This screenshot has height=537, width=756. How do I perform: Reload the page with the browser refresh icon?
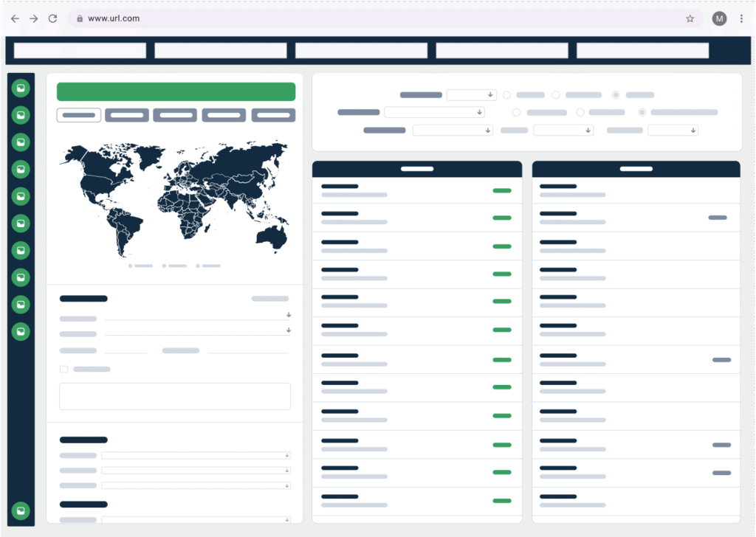tap(52, 18)
